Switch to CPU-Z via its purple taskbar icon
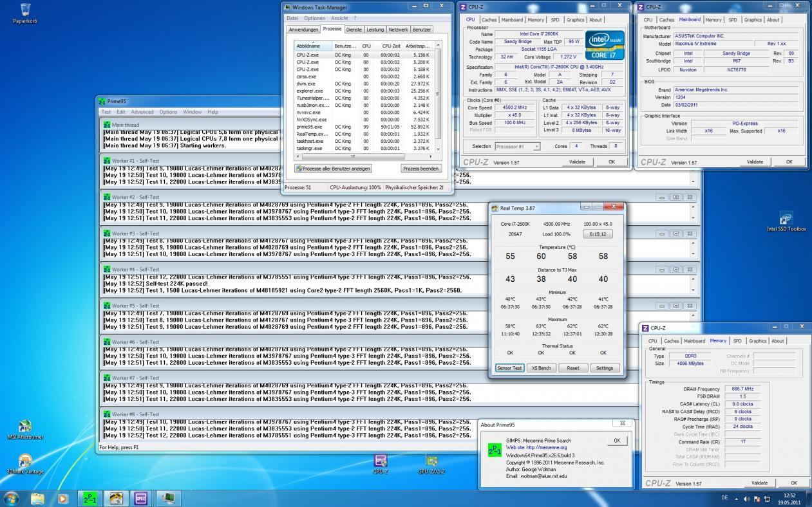 (141, 498)
